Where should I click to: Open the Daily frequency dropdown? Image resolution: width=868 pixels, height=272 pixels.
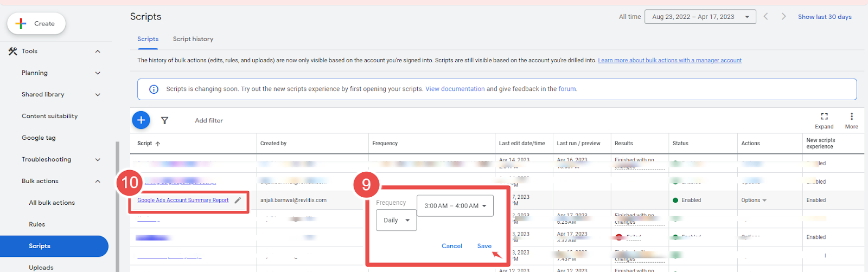[x=397, y=221]
